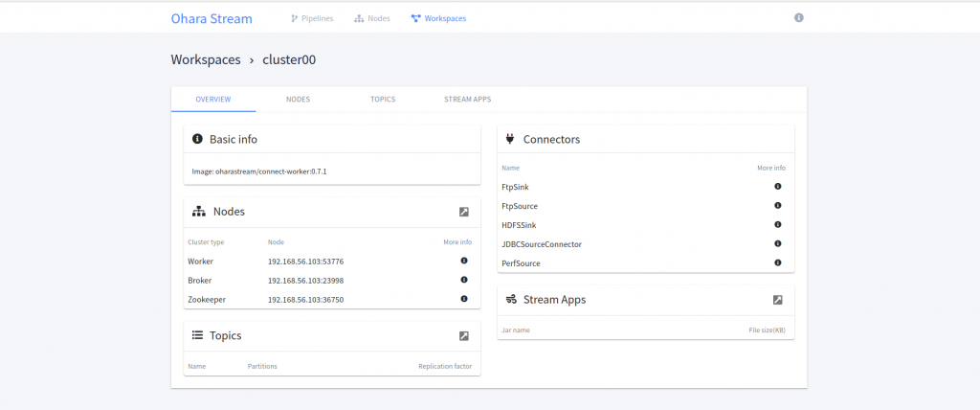Image resolution: width=980 pixels, height=410 pixels.
Task: Click the Ohara Stream logo link
Action: (x=212, y=18)
